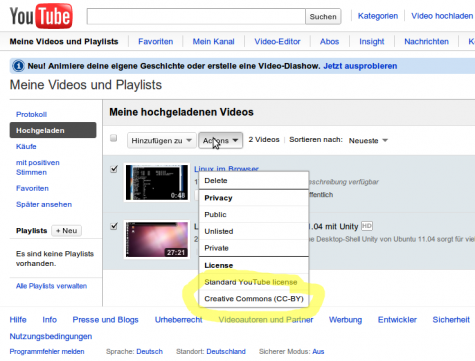Click the '2 Videos' count text
475x361 pixels.
264,140
